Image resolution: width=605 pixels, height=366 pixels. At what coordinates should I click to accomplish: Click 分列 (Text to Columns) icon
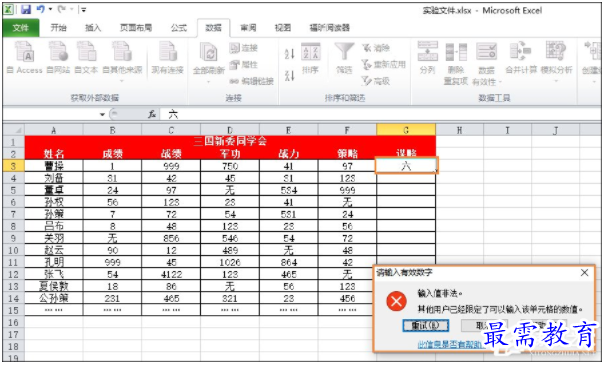click(428, 58)
